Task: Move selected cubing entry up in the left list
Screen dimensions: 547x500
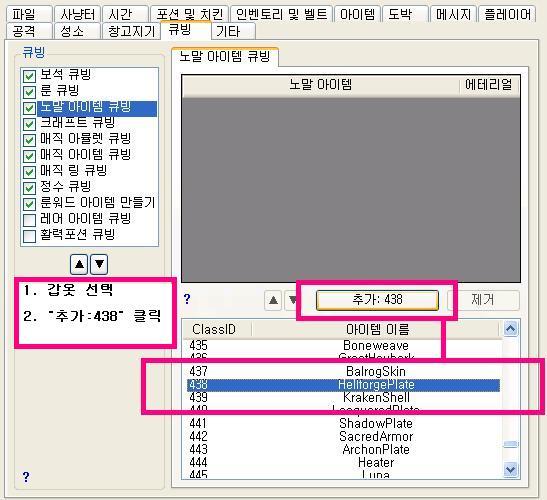Action: tap(79, 264)
